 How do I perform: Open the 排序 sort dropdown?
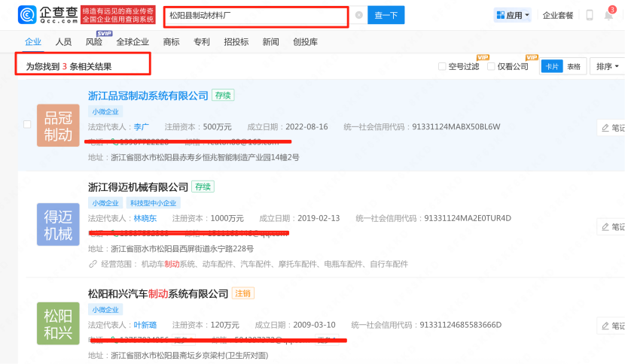coord(608,66)
